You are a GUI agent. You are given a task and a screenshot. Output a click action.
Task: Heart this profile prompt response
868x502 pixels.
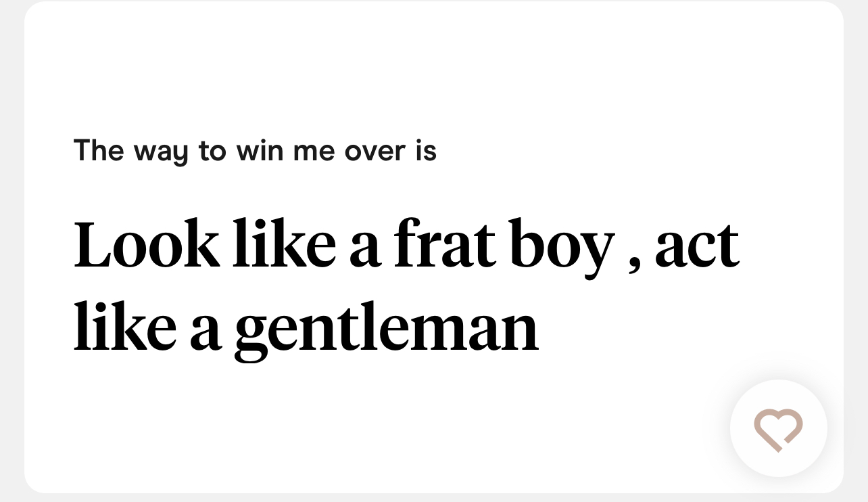pos(778,429)
